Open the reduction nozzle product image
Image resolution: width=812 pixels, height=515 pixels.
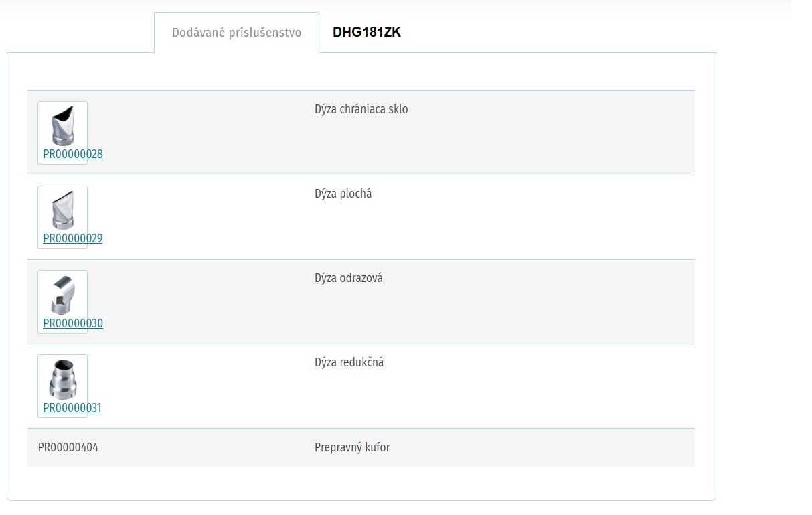pyautogui.click(x=62, y=378)
